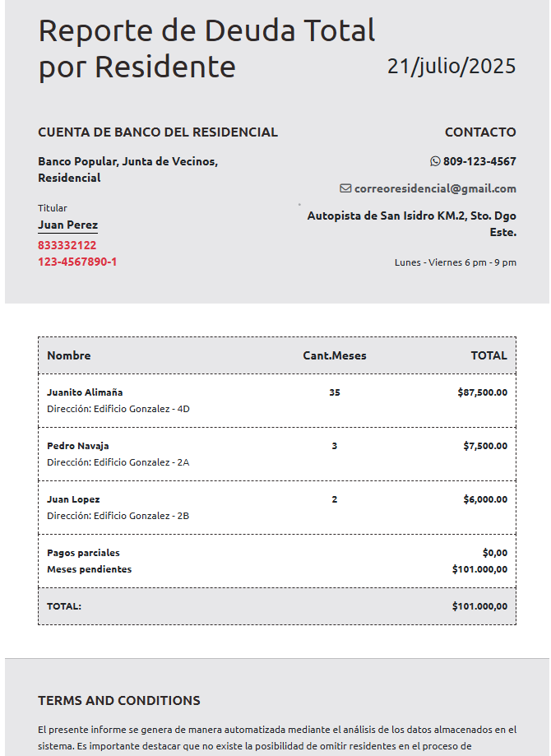Click the Nombre column header
The height and width of the screenshot is (756, 551).
coord(69,355)
